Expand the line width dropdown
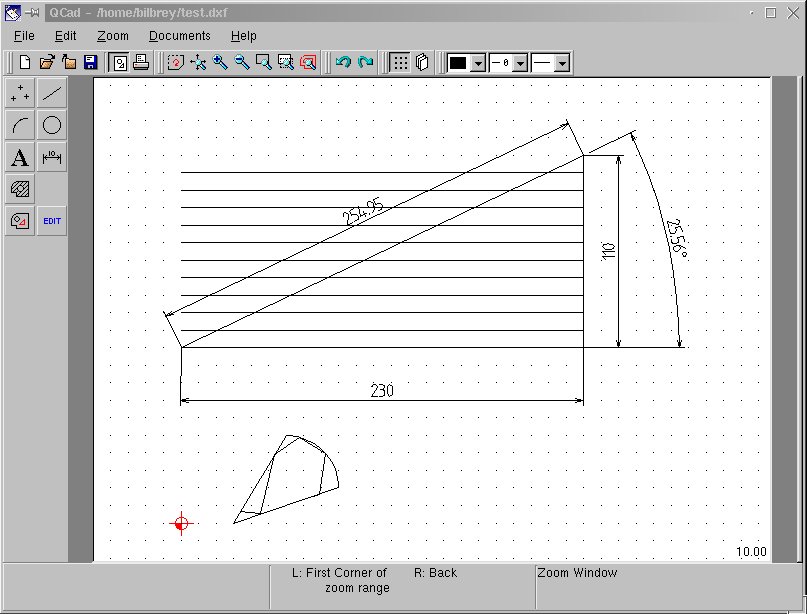 (520, 63)
